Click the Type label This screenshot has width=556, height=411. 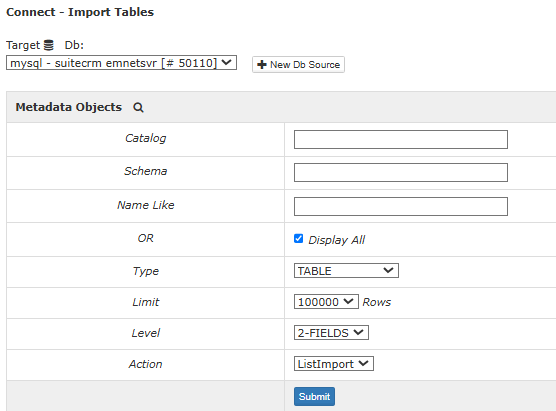tap(145, 271)
